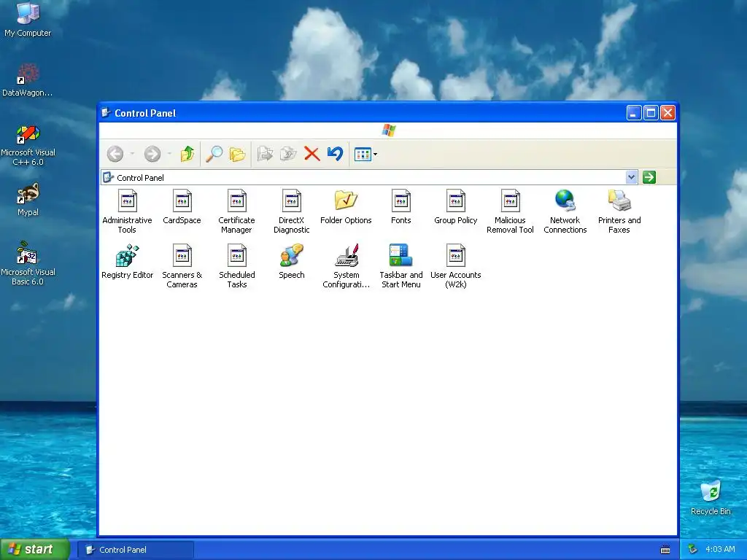747x560 pixels.
Task: Open the Views dropdown button
Action: [x=365, y=154]
